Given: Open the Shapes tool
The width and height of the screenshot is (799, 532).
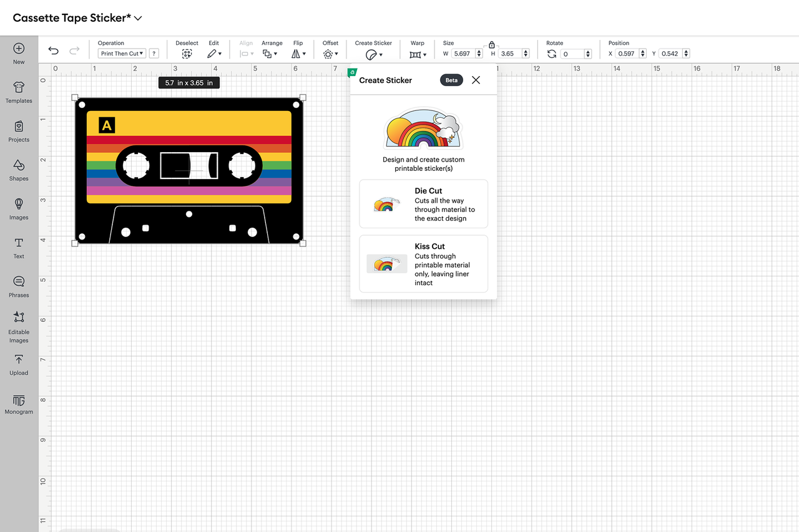Looking at the screenshot, I should click(19, 169).
